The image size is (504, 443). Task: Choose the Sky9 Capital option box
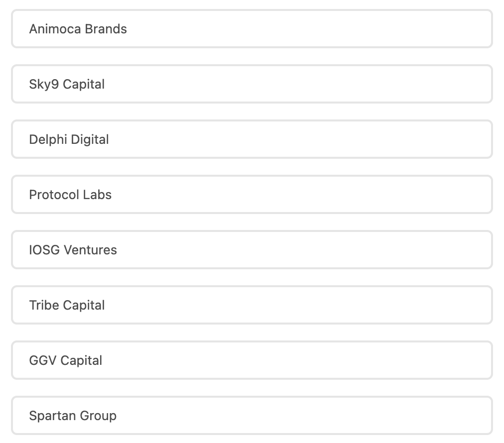[x=252, y=84]
